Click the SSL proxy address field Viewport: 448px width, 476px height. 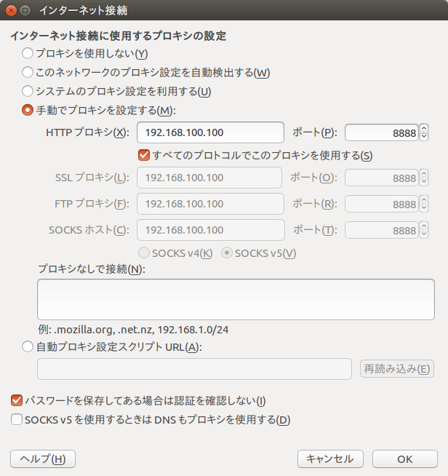(209, 178)
